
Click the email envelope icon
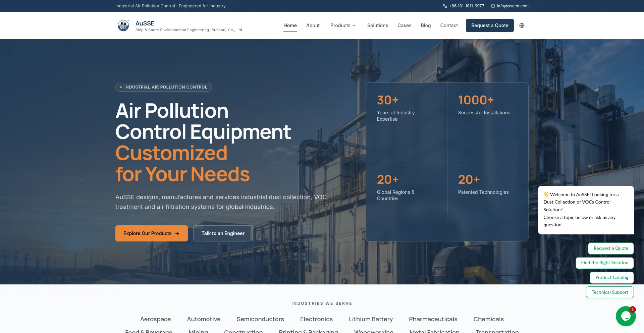[493, 6]
